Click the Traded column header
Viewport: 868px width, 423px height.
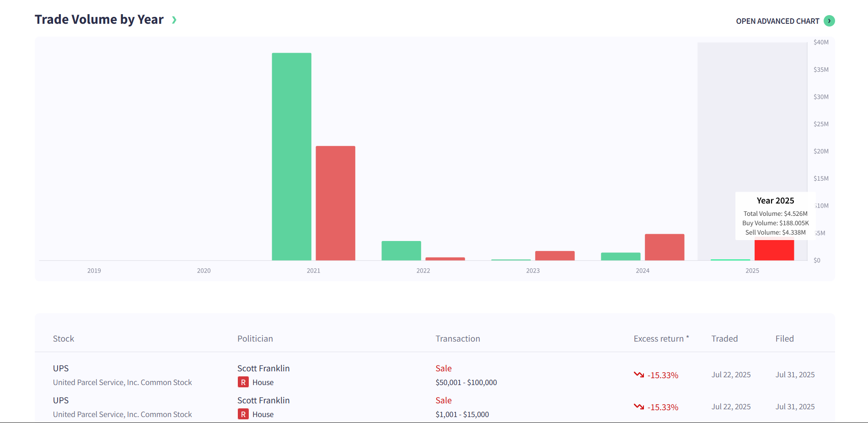coord(724,339)
